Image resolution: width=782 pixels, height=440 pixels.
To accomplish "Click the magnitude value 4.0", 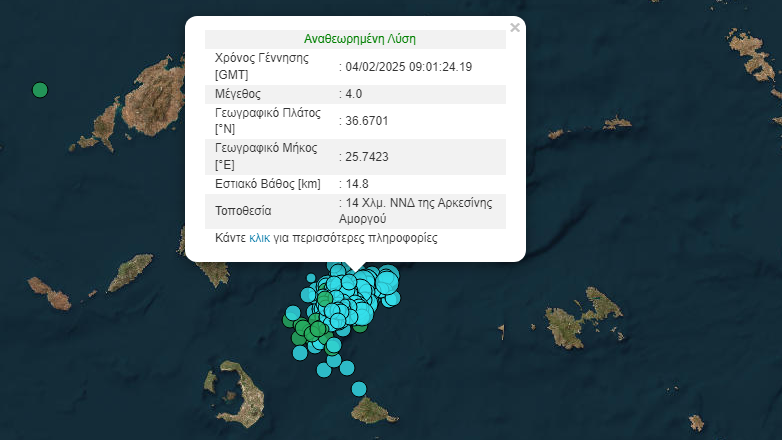I will (353, 94).
